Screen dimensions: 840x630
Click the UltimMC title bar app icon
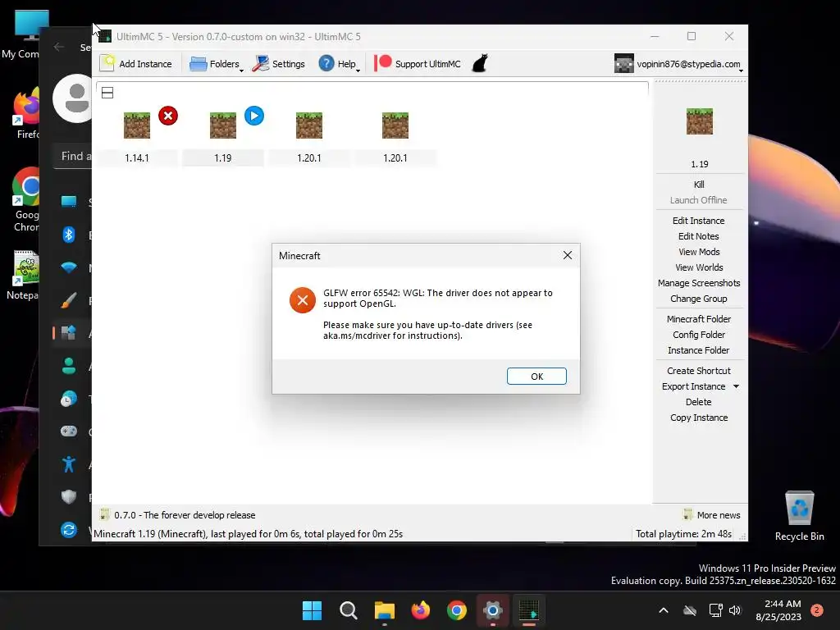pyautogui.click(x=104, y=36)
